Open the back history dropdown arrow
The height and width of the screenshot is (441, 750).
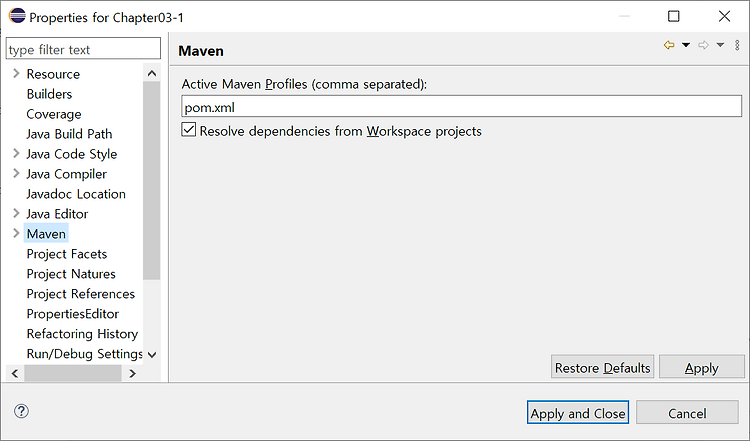pyautogui.click(x=686, y=45)
